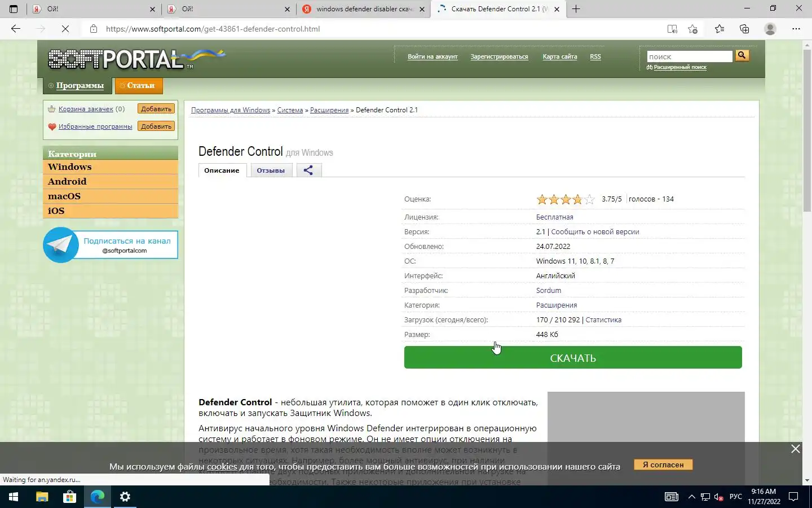Focus the site поиск input field
The height and width of the screenshot is (508, 812).
pos(689,56)
